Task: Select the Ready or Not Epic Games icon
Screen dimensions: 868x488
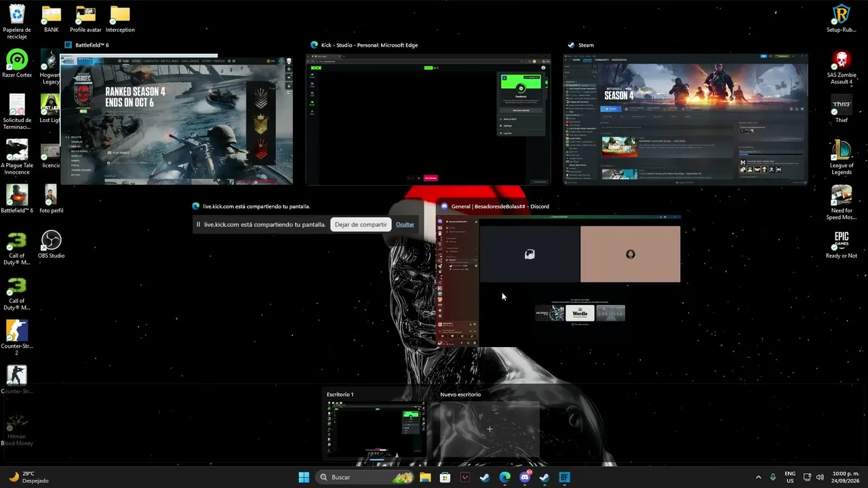Action: click(x=842, y=245)
